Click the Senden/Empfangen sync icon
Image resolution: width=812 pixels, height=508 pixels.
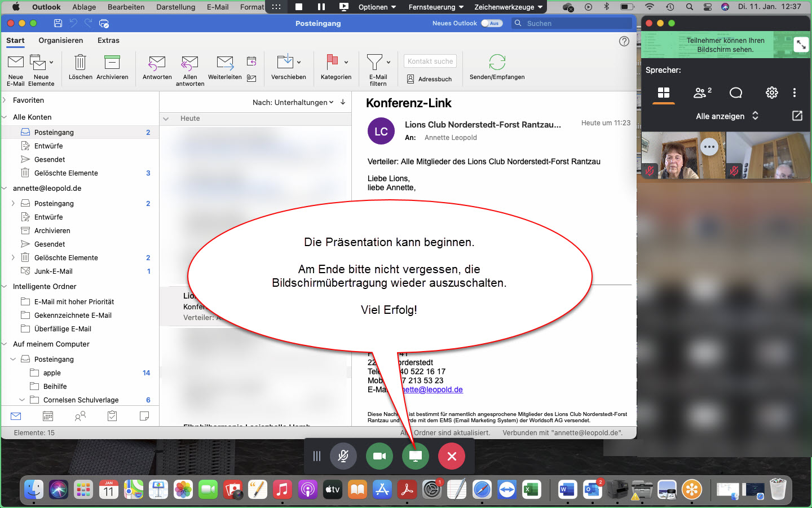(x=497, y=62)
